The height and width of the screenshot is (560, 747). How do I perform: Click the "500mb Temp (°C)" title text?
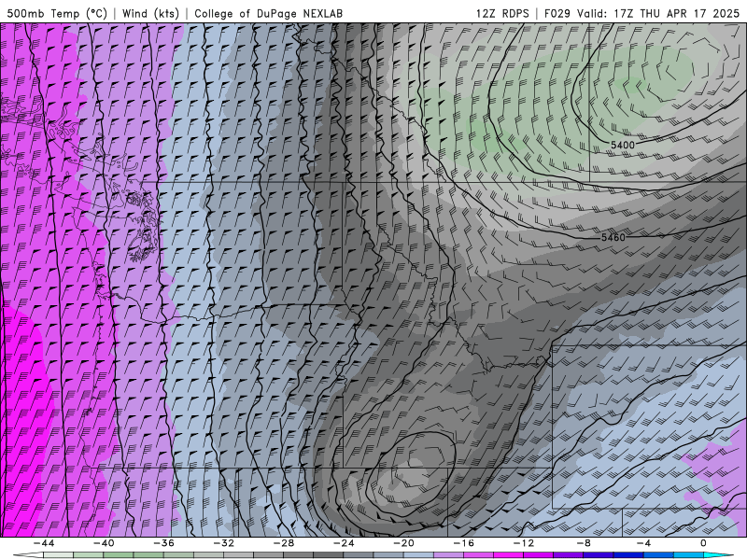(57, 13)
